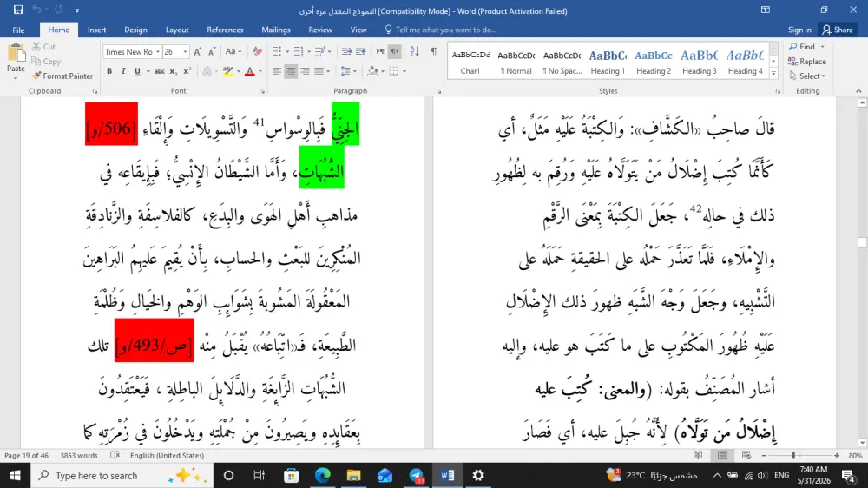Click the Windows taskbar search box
Image resolution: width=868 pixels, height=488 pixels.
tap(122, 475)
